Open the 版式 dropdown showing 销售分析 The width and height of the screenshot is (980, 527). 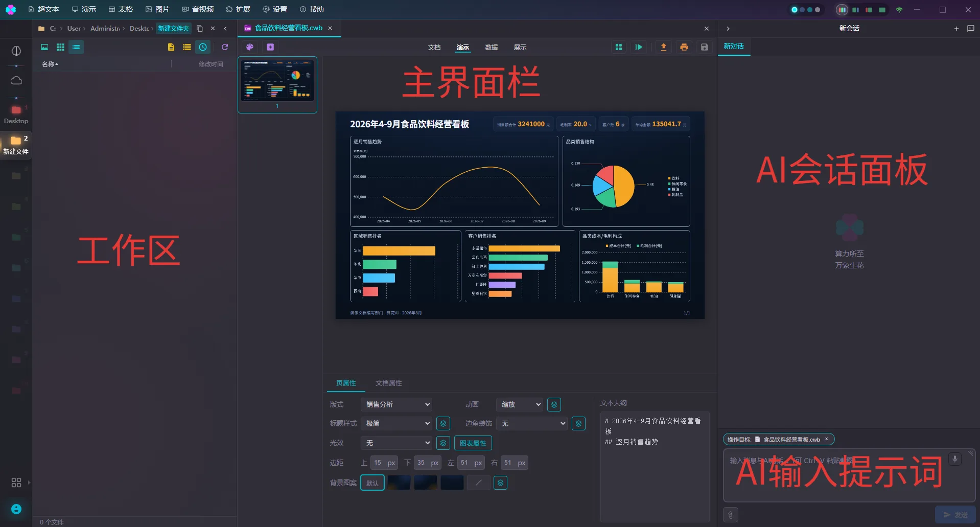tap(396, 404)
